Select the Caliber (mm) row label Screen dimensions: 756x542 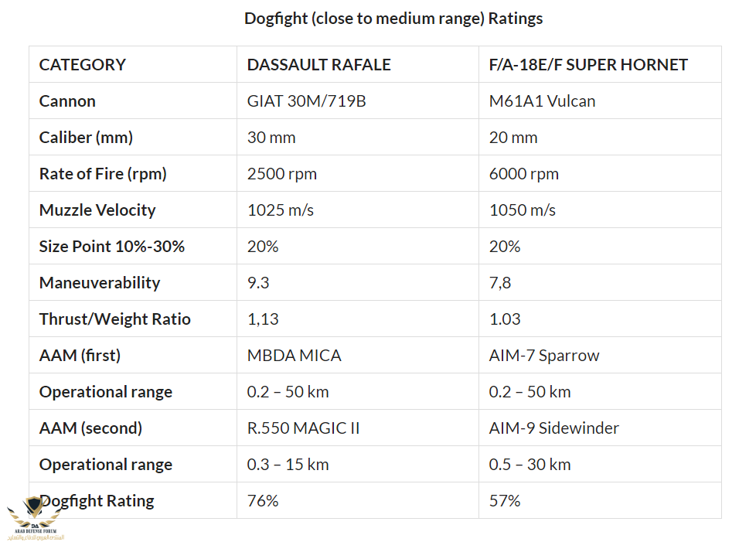coord(86,138)
